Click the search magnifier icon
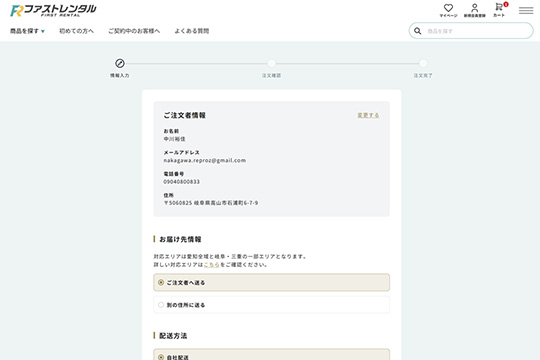540x360 pixels. (x=417, y=31)
